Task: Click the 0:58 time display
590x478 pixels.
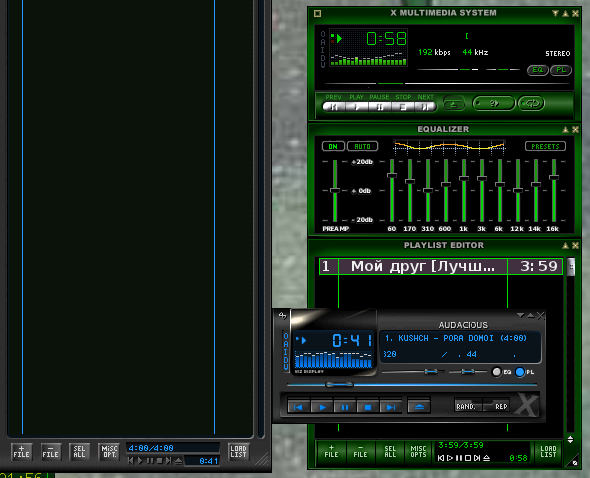Action: pos(386,39)
